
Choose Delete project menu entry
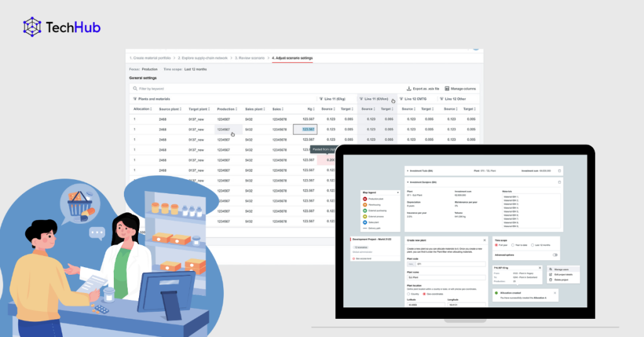coord(563,280)
